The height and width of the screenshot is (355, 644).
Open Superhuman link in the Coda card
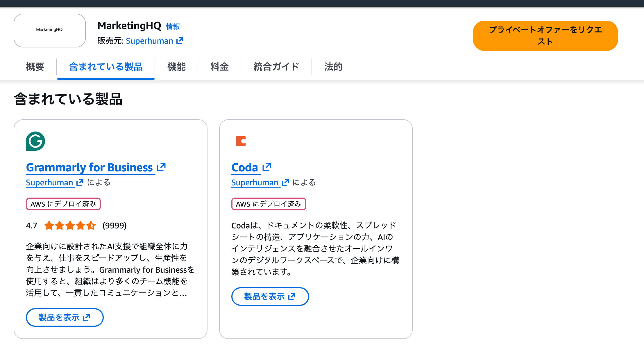click(255, 182)
